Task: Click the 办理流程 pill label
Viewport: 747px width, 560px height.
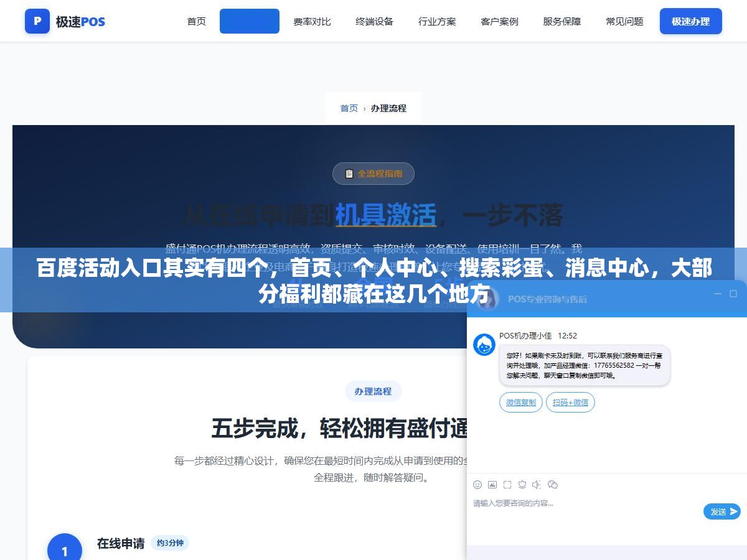Action: pyautogui.click(x=374, y=391)
